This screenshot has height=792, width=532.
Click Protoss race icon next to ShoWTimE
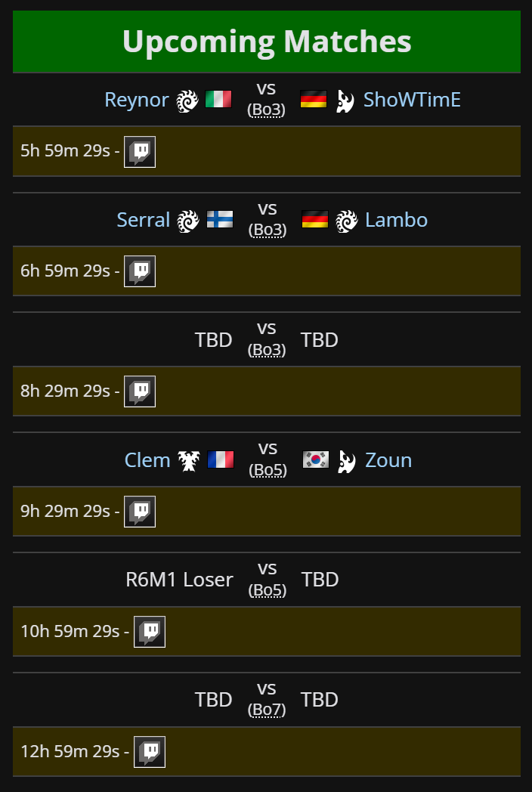(x=345, y=101)
